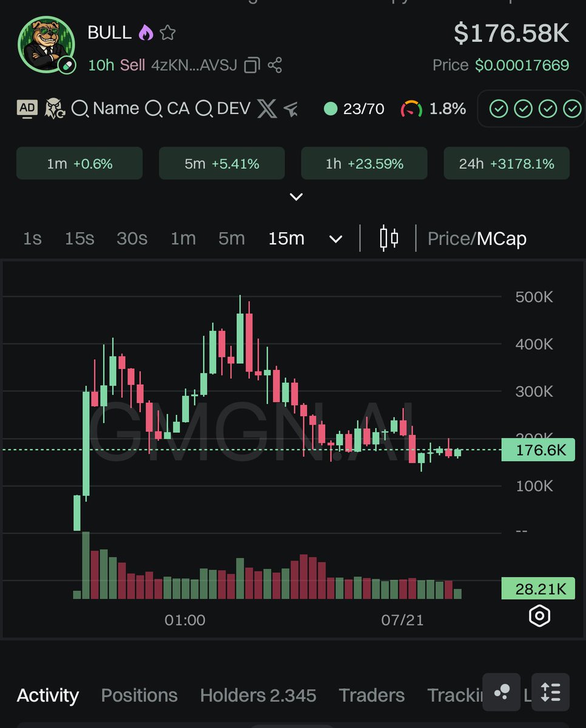586x728 pixels.
Task: Switch chart interval to 30s
Action: [132, 238]
